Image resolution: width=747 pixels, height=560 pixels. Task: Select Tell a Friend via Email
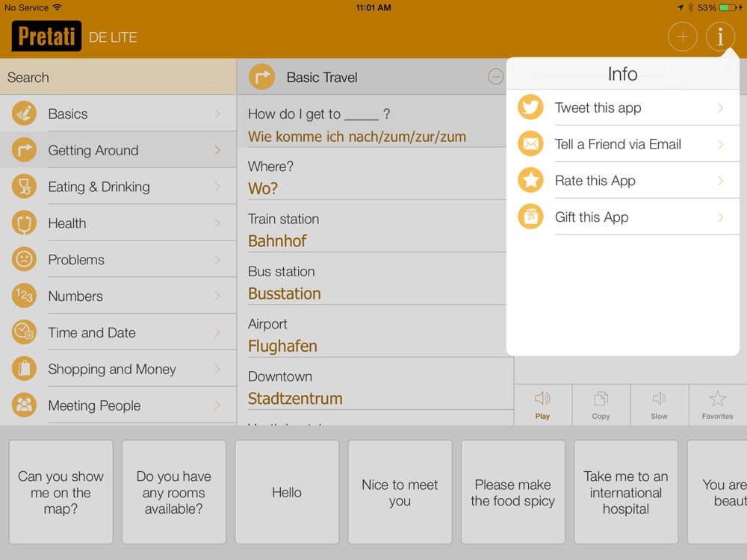623,144
